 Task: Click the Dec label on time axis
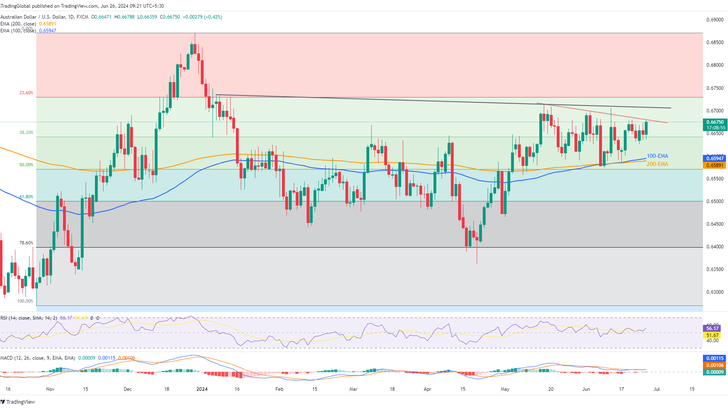pos(128,389)
